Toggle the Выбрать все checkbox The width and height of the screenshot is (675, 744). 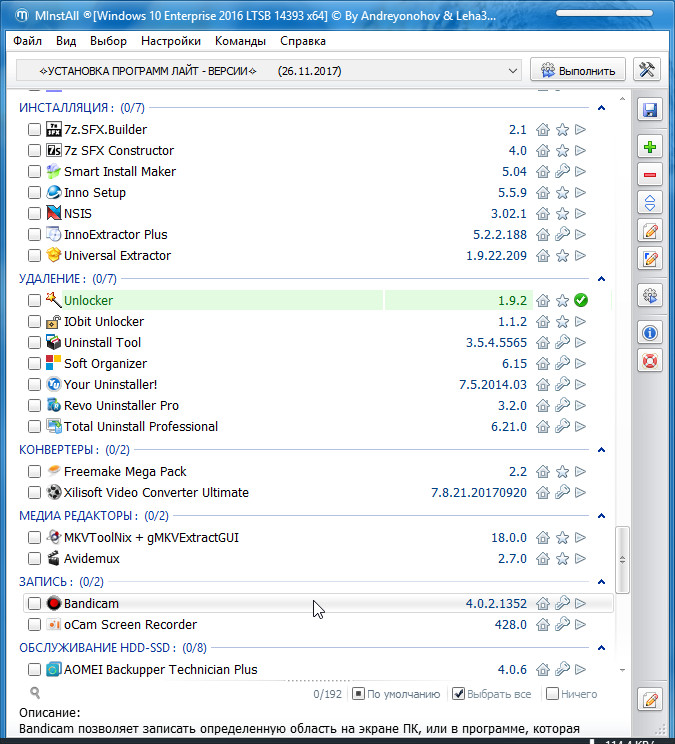pyautogui.click(x=459, y=694)
